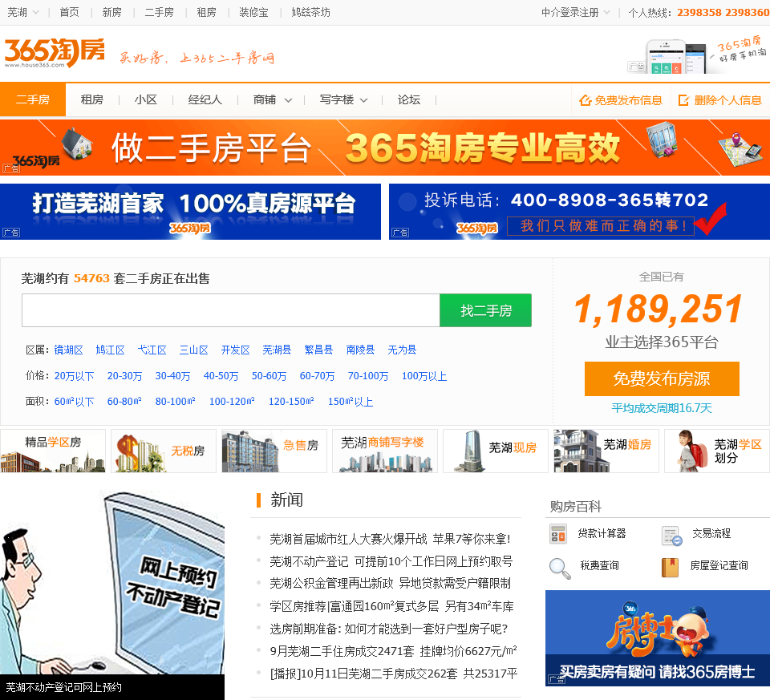Image resolution: width=770 pixels, height=700 pixels.
Task: Click the 删除个人信息 edit icon
Action: 683,100
